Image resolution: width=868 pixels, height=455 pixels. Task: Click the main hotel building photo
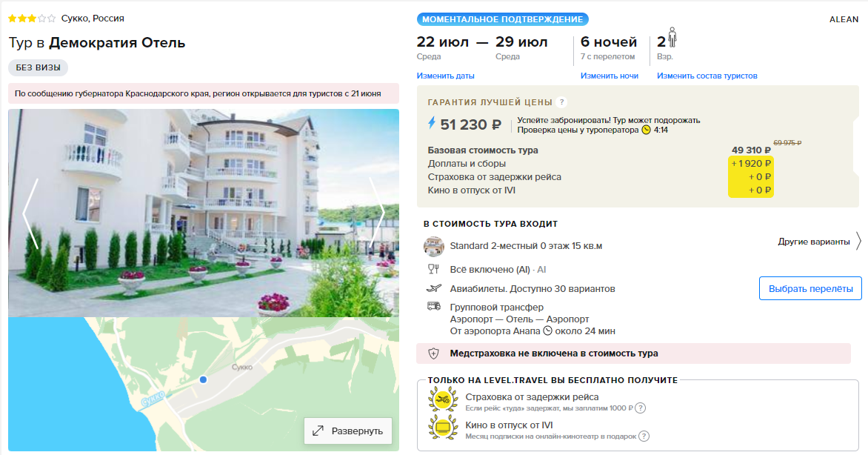pyautogui.click(x=203, y=213)
